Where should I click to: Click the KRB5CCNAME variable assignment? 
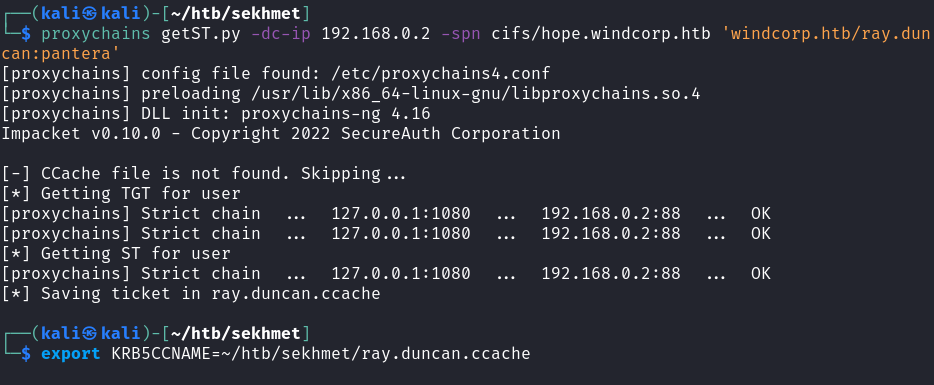click(321, 354)
